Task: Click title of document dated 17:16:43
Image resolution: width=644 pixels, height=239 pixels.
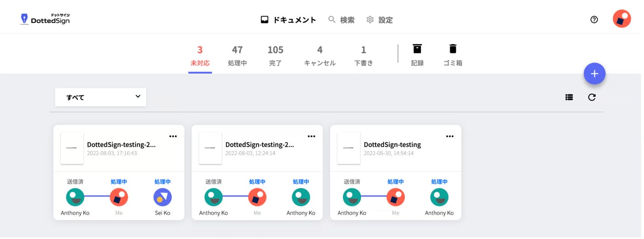Action: 121,144
